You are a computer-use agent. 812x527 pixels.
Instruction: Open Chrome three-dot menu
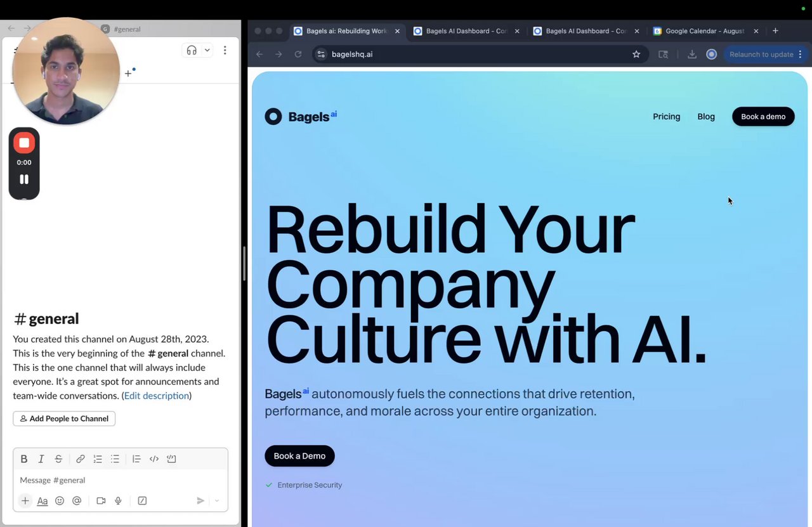click(801, 55)
